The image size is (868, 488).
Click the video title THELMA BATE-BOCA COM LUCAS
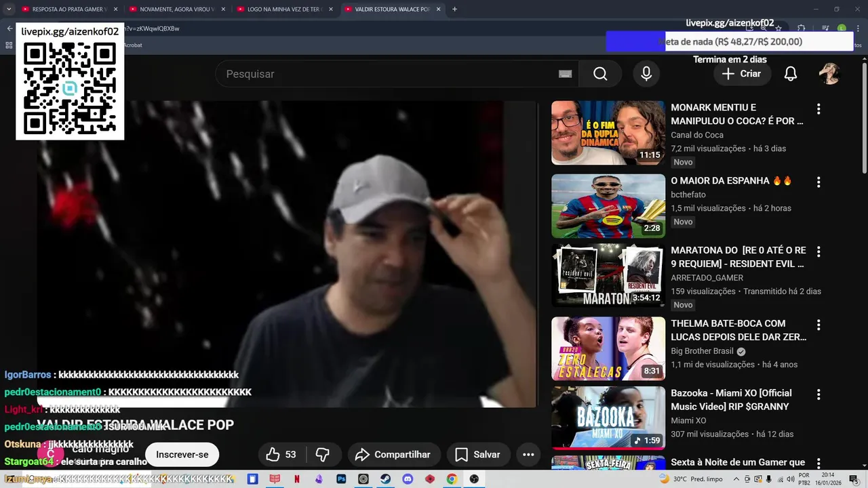[738, 330]
